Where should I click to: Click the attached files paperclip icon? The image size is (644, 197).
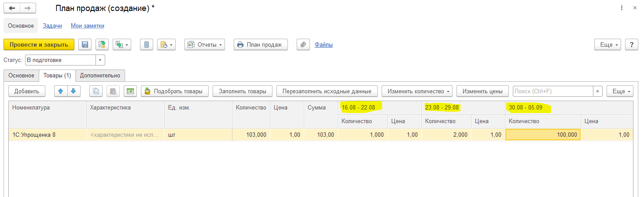[x=303, y=44]
